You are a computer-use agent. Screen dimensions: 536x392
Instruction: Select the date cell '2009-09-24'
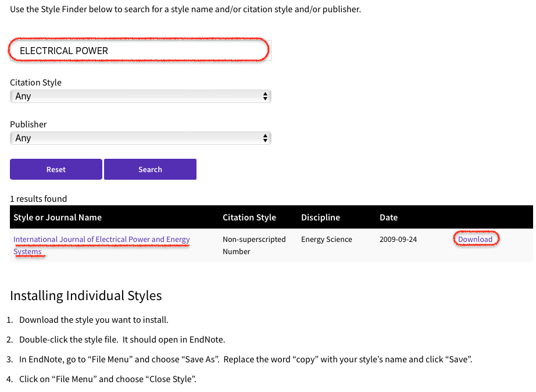(398, 240)
